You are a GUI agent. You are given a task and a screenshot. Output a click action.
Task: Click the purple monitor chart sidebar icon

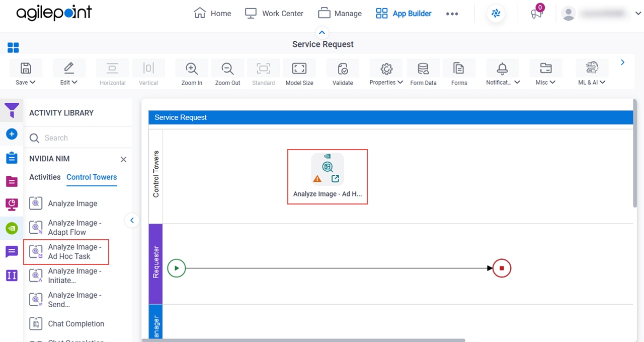pos(12,204)
